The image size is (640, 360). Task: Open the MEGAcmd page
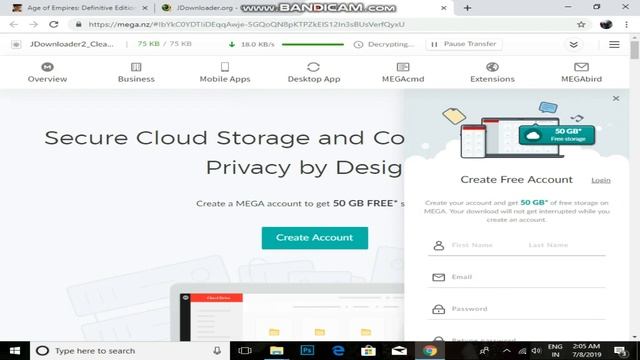coord(403,72)
